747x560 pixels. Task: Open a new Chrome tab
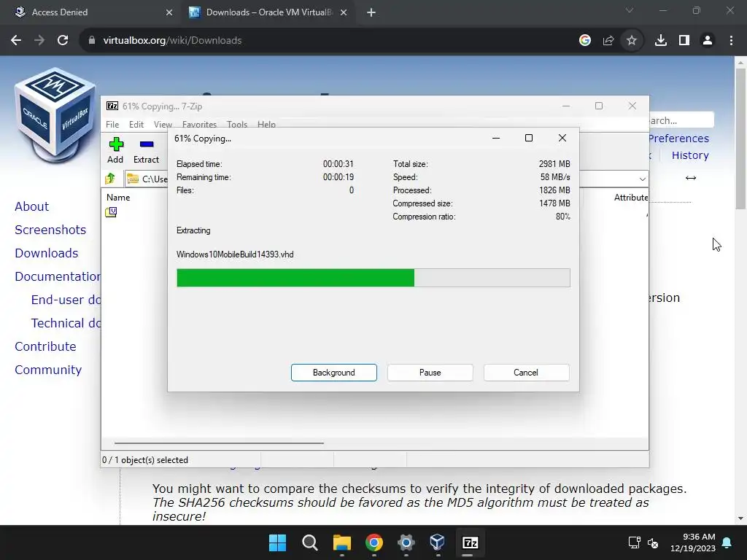(371, 12)
